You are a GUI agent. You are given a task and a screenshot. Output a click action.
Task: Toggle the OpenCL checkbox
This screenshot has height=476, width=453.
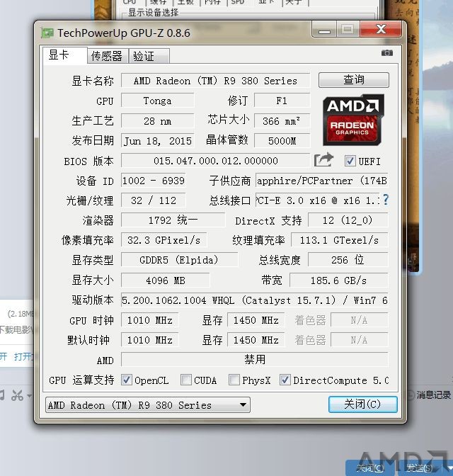pos(126,380)
